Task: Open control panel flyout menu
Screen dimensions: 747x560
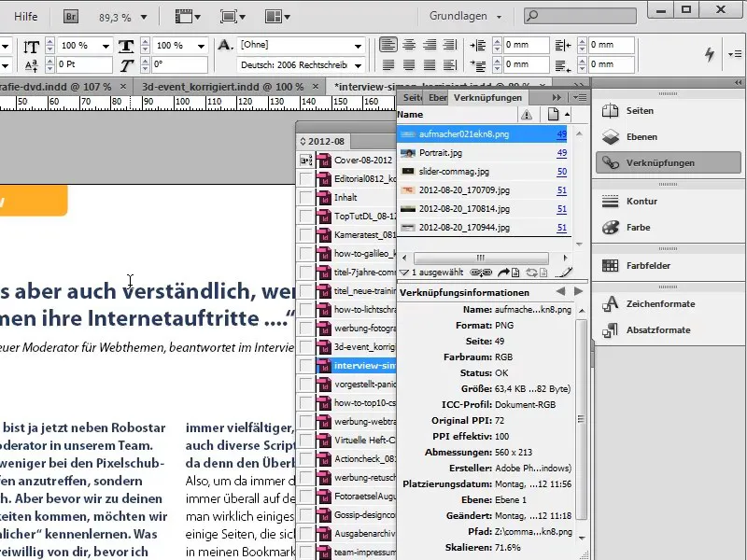Action: tap(735, 54)
